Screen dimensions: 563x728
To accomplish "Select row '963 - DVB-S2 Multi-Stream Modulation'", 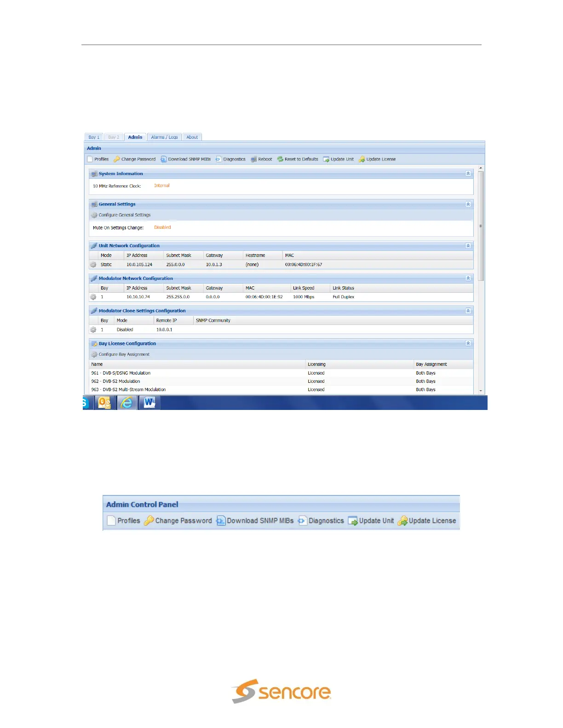I will coord(281,390).
